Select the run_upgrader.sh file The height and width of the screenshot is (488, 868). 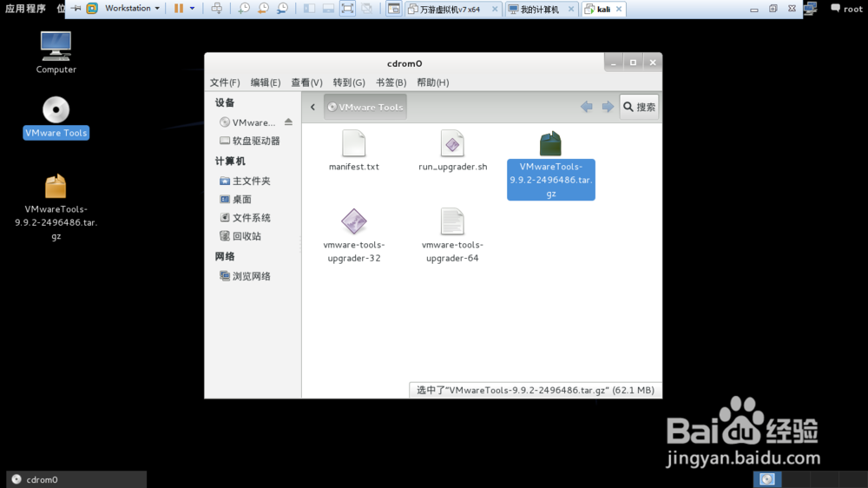click(452, 151)
